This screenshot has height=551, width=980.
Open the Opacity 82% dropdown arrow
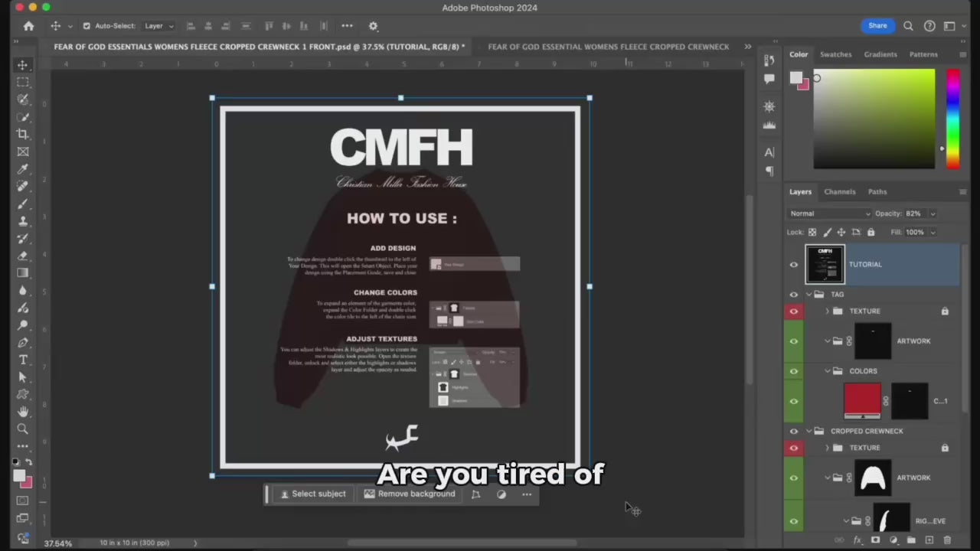click(x=933, y=214)
